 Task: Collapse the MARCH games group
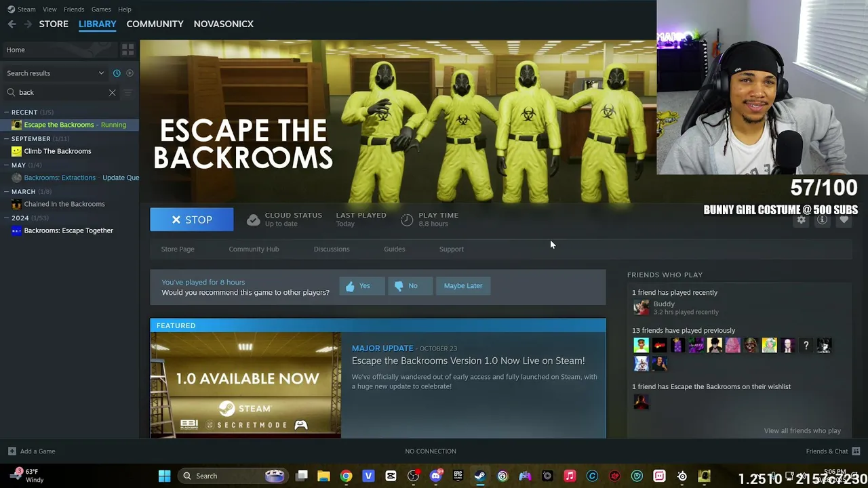[x=6, y=192]
